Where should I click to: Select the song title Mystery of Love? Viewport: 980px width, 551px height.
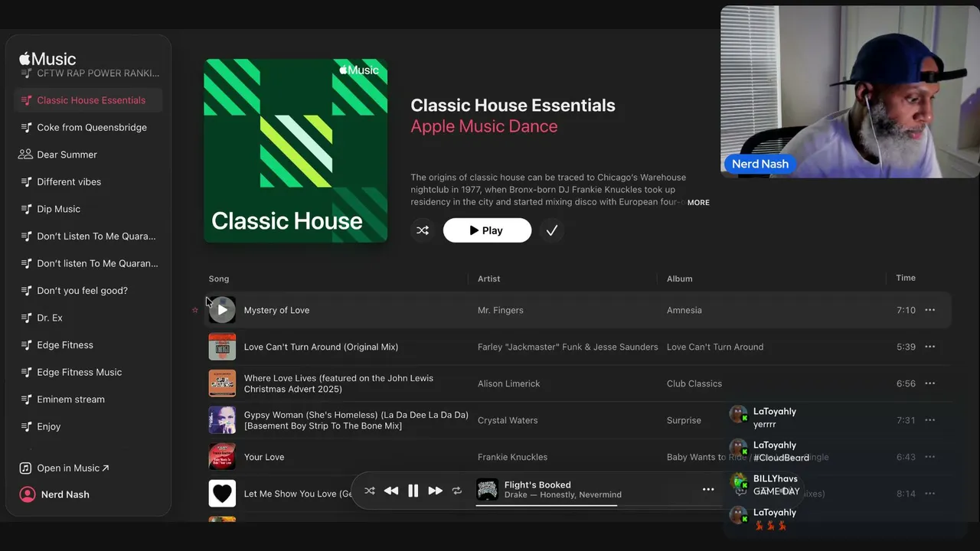point(276,310)
